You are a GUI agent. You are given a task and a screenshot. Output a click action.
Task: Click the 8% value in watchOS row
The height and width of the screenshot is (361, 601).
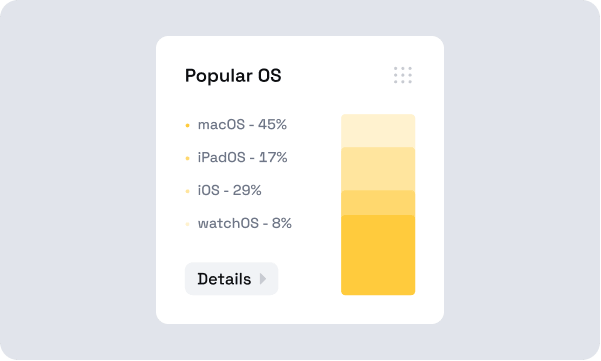(x=282, y=223)
